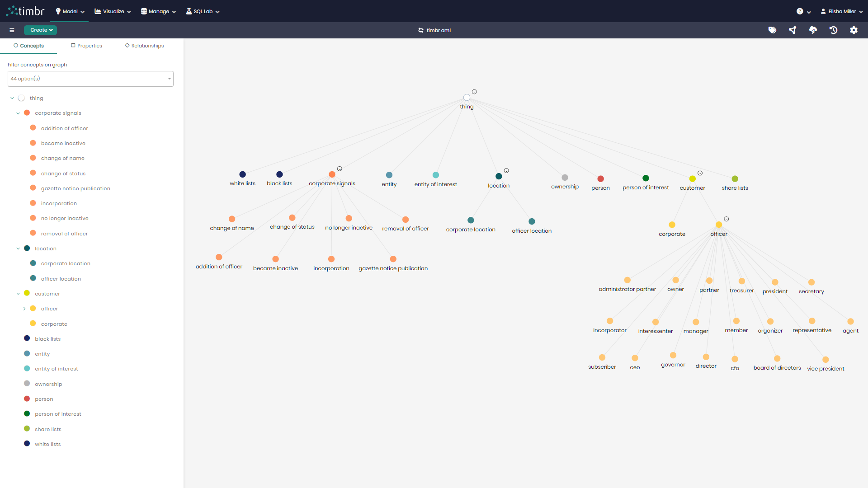The width and height of the screenshot is (868, 488).
Task: Click the Create button
Action: click(40, 30)
